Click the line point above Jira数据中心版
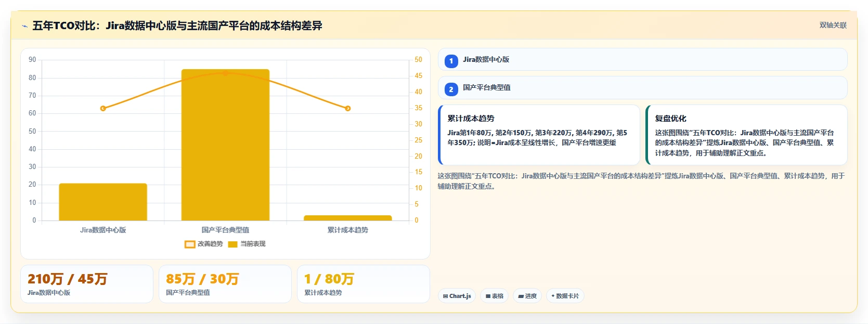Screen dimensions: 868x324 coord(103,108)
